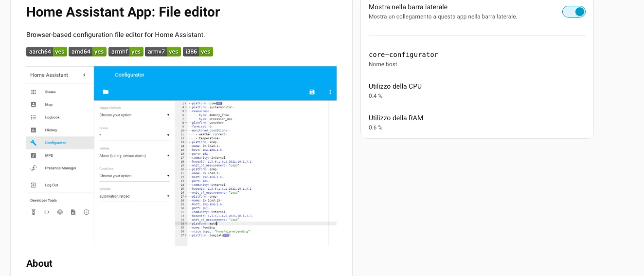Click the info circle Developer Tools icon
This screenshot has height=276, width=644.
click(x=87, y=212)
